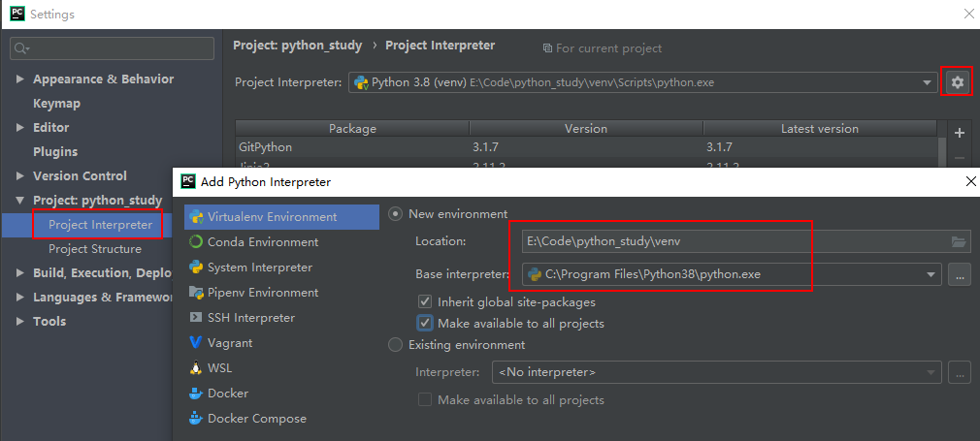Collapse the Project: python_study group
Image resolution: width=980 pixels, height=441 pixels.
[20, 201]
